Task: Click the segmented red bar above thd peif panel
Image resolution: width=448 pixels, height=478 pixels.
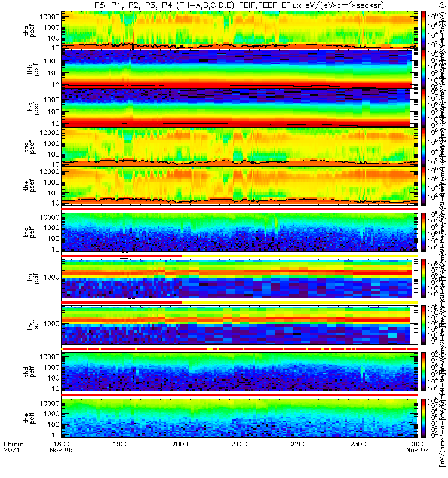Action: tap(240, 349)
